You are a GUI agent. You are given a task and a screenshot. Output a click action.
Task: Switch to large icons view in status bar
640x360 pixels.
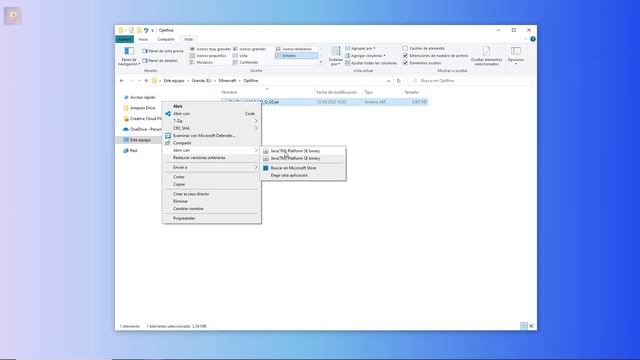click(531, 326)
